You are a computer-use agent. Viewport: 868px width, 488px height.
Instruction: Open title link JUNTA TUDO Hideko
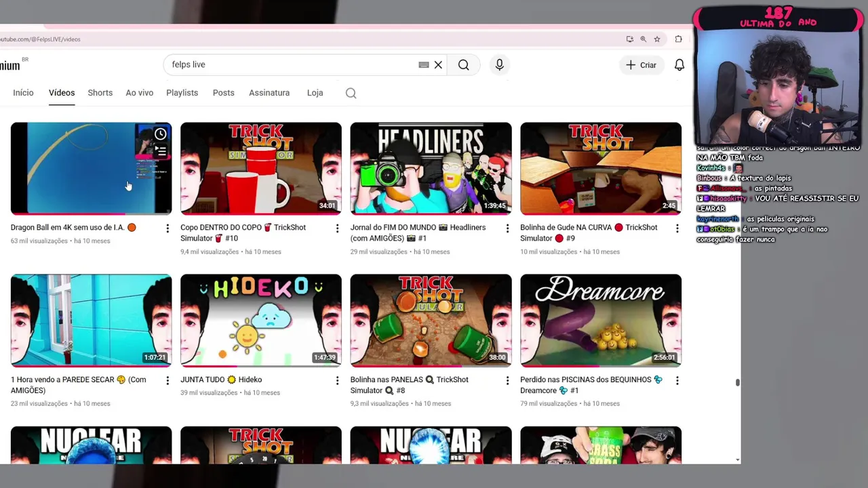tap(221, 380)
